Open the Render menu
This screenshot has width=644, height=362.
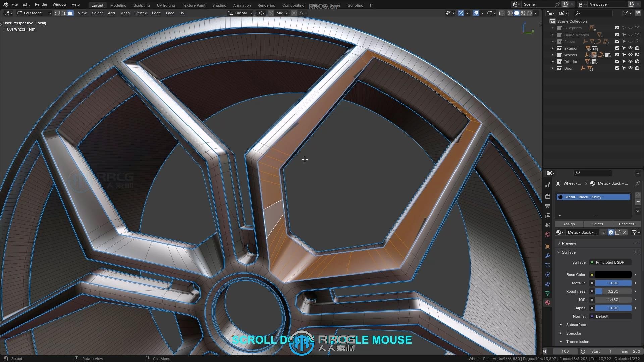coord(41,4)
